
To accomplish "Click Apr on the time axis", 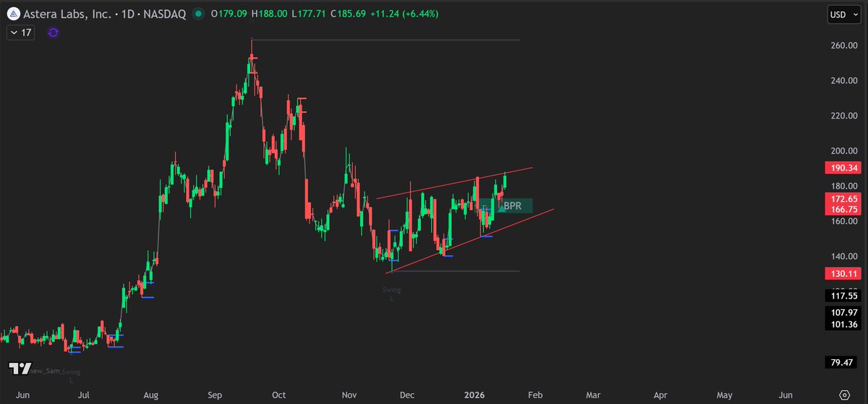I will (660, 395).
